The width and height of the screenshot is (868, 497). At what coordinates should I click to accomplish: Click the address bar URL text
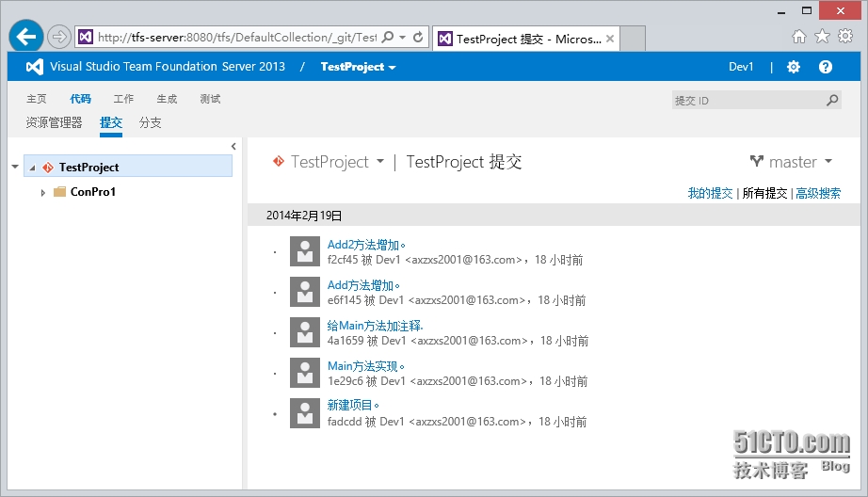[x=237, y=37]
